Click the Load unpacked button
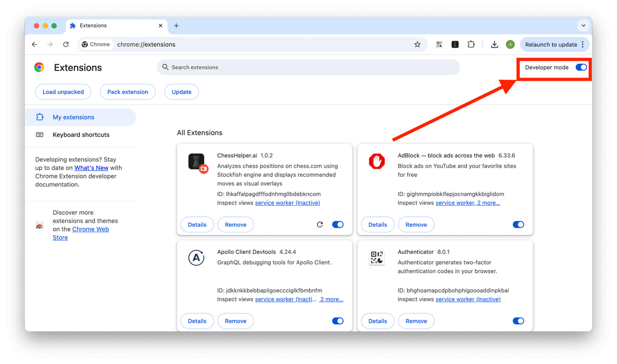The width and height of the screenshot is (617, 364). 63,92
